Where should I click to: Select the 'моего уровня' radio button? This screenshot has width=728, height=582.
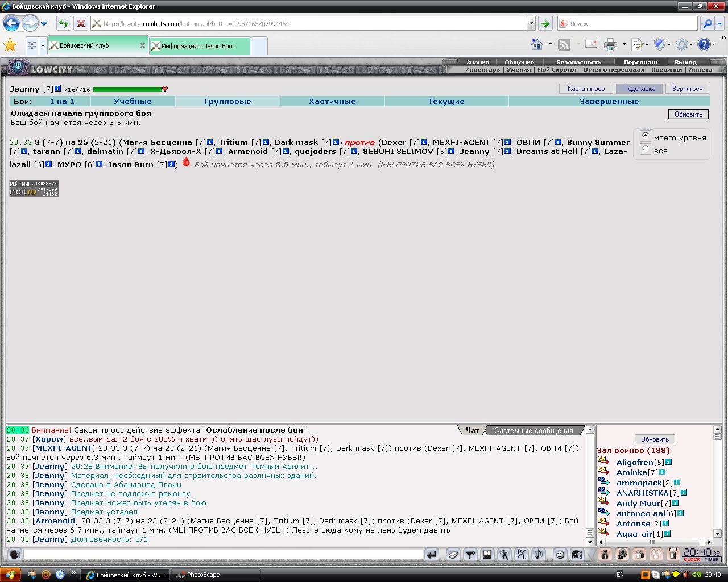coord(645,136)
